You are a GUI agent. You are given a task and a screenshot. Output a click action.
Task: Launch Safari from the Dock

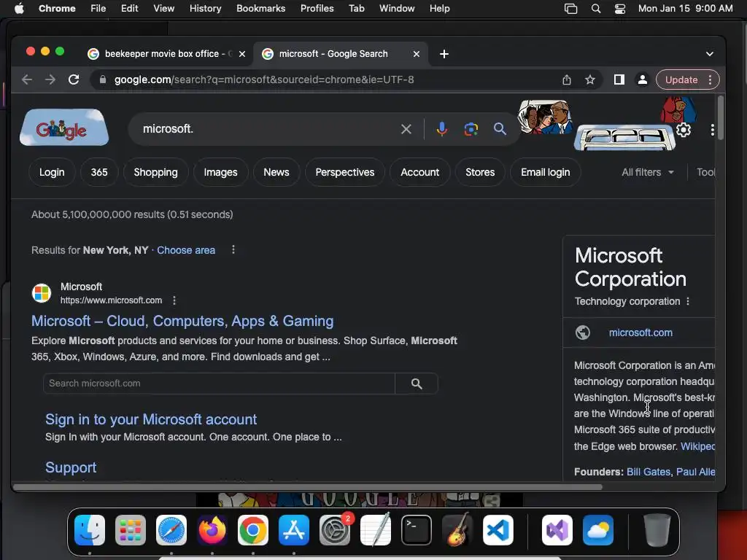171,530
